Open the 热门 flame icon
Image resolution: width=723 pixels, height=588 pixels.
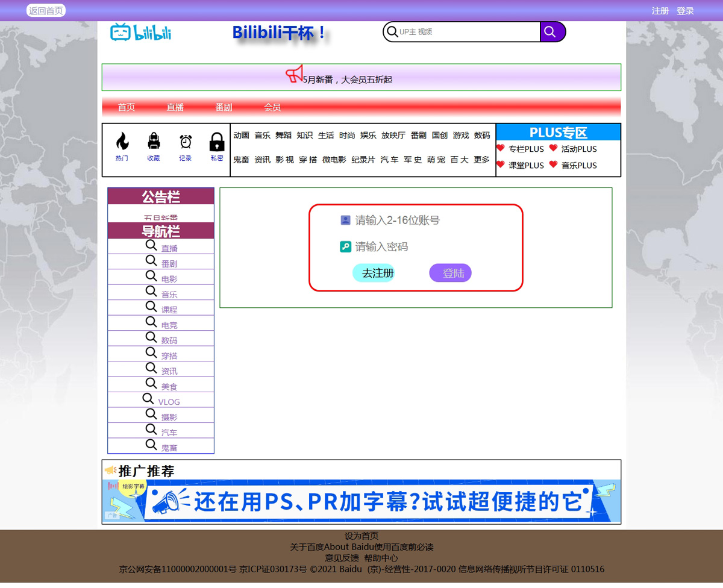pos(122,142)
